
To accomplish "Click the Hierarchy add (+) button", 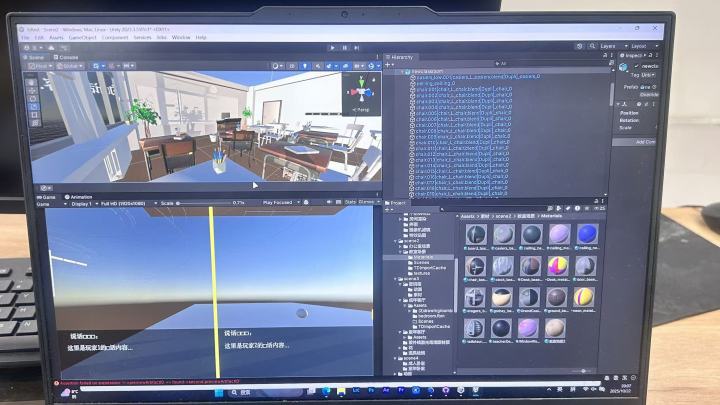I will tap(388, 65).
